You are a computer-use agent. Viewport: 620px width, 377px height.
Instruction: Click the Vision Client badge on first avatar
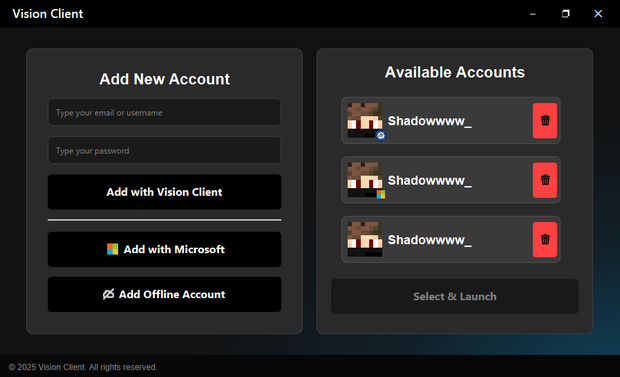click(x=380, y=136)
